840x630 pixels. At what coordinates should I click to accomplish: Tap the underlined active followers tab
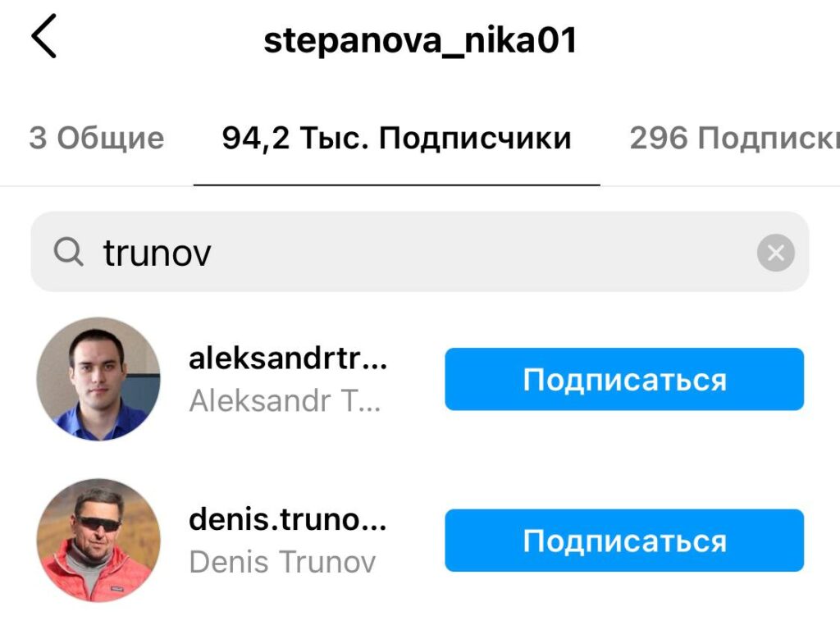tap(396, 138)
